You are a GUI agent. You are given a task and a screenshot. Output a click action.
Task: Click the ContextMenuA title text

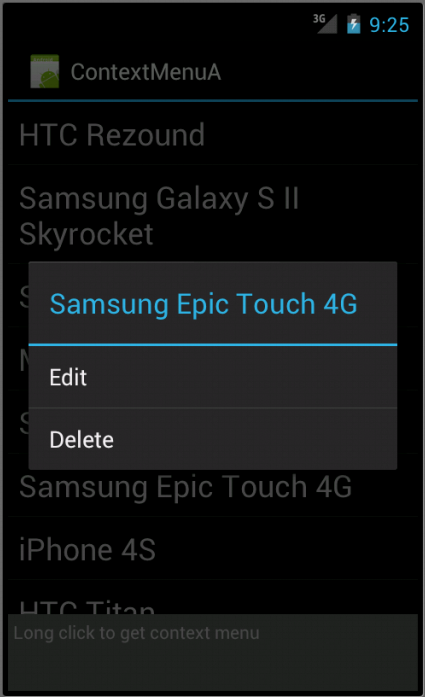tap(145, 72)
